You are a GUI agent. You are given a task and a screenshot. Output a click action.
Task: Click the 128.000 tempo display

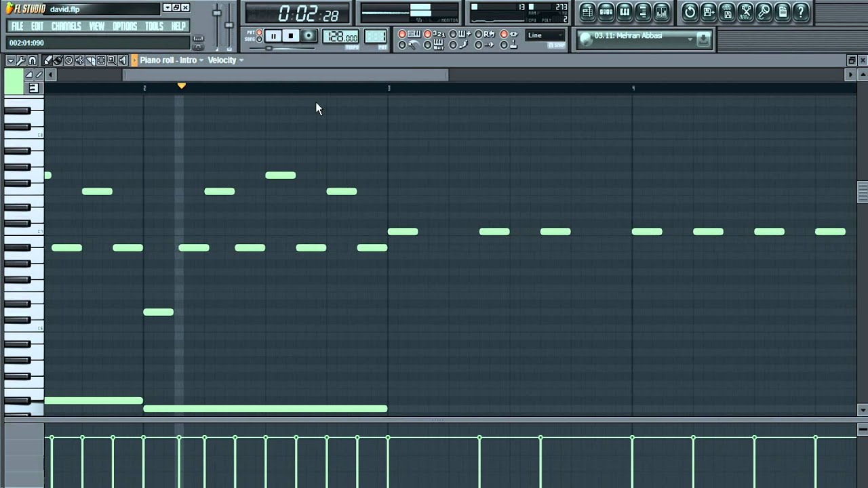click(x=340, y=37)
